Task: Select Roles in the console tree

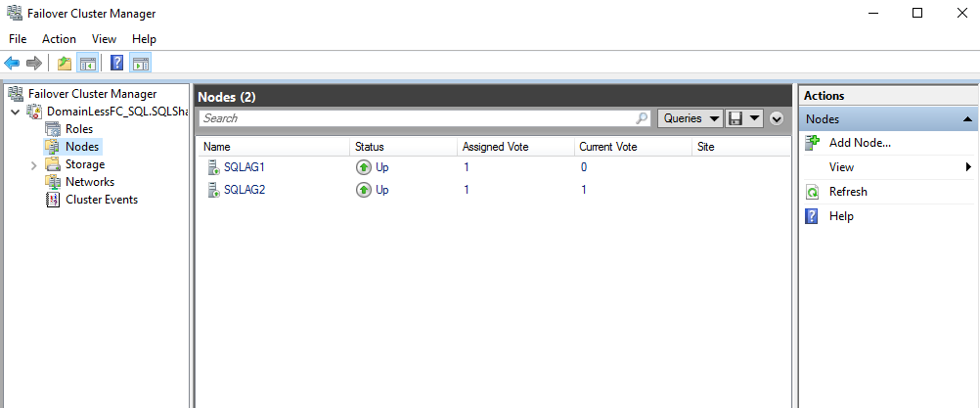Action: pos(78,129)
